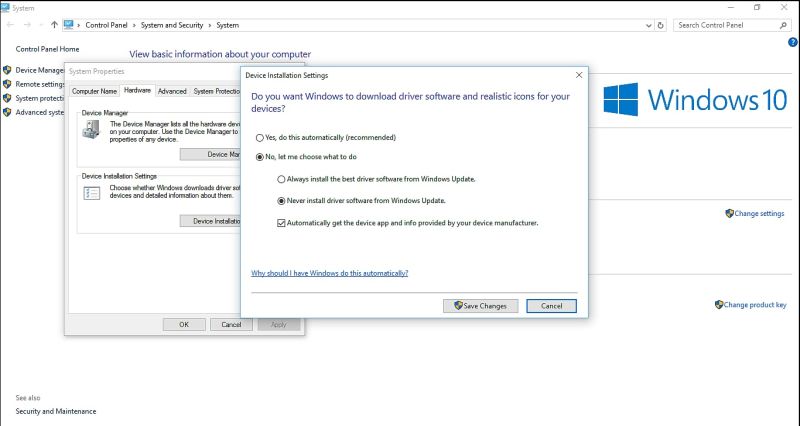Click shield icon beside Remote settings
800x426 pixels.
[7, 84]
